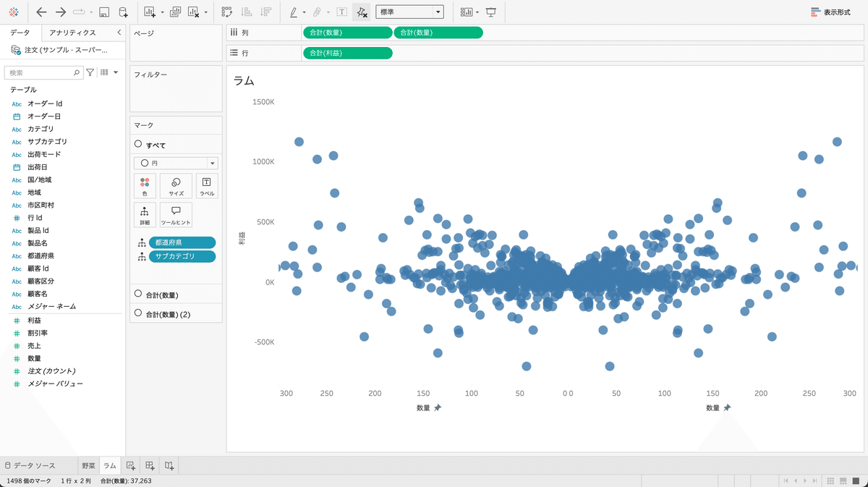Open the data pane view options arrow

(x=116, y=72)
